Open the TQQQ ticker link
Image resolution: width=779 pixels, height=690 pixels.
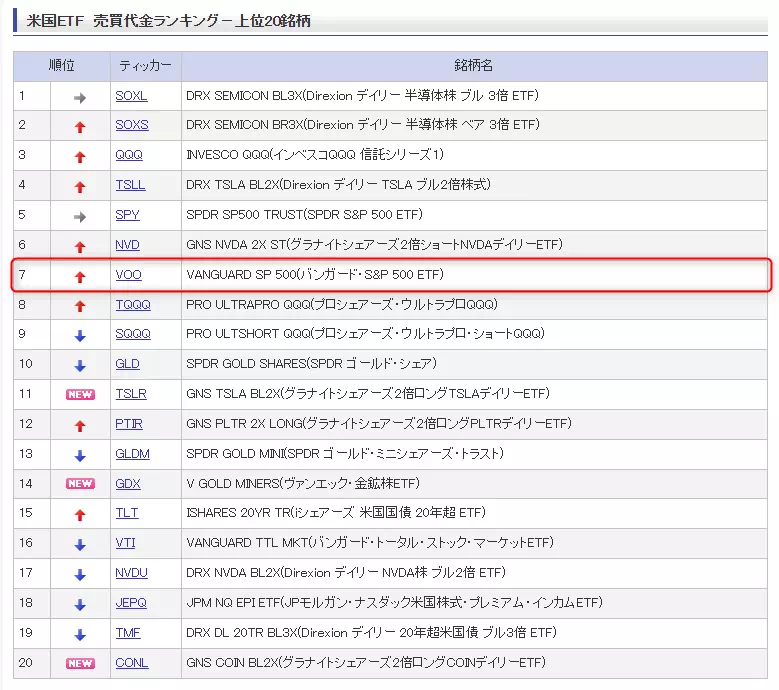132,304
